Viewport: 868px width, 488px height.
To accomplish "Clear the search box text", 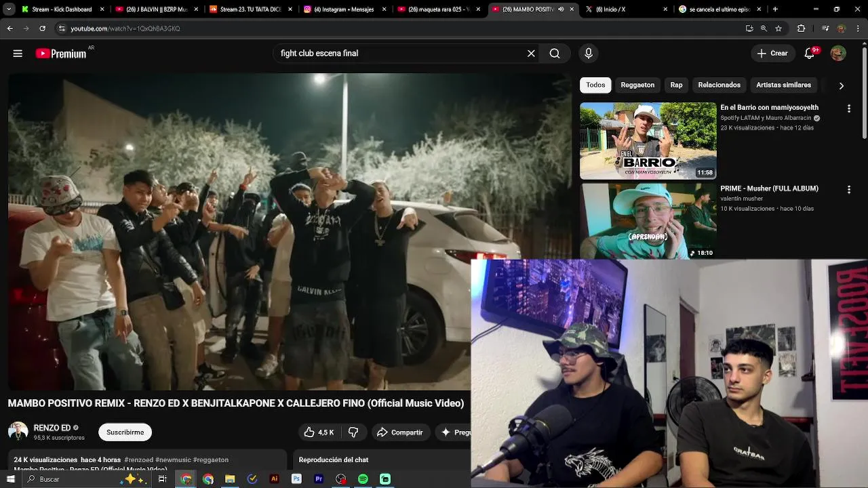I will 531,54.
